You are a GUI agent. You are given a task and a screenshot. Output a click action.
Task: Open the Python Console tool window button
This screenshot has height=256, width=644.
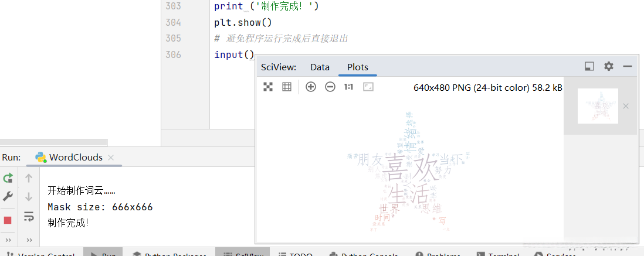coord(364,252)
